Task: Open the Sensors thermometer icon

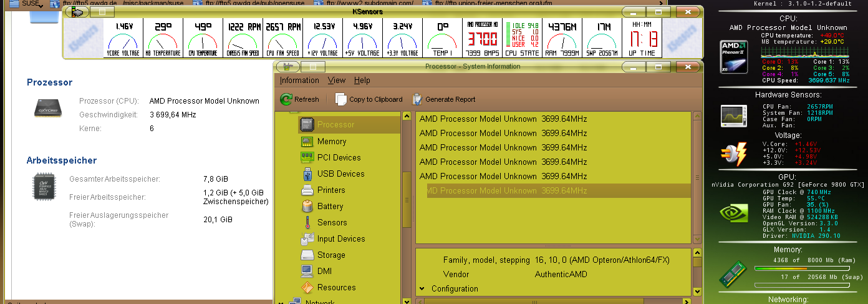Action: click(307, 222)
